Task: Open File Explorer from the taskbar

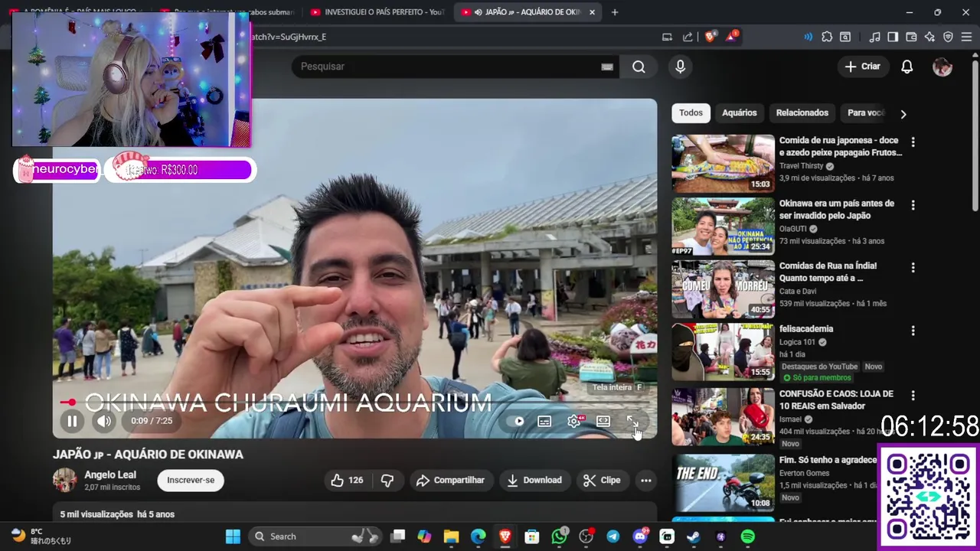Action: pyautogui.click(x=451, y=536)
